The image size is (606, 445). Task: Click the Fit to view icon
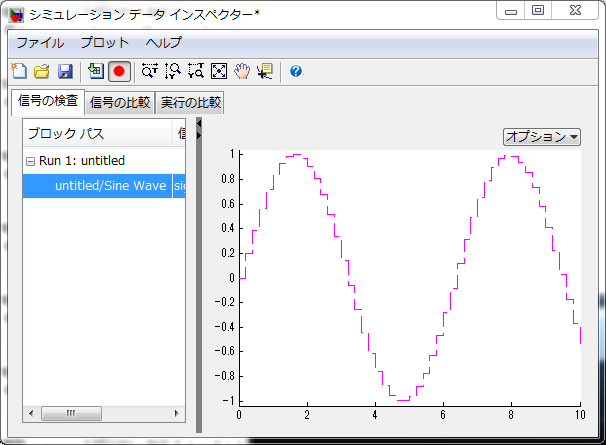click(218, 71)
